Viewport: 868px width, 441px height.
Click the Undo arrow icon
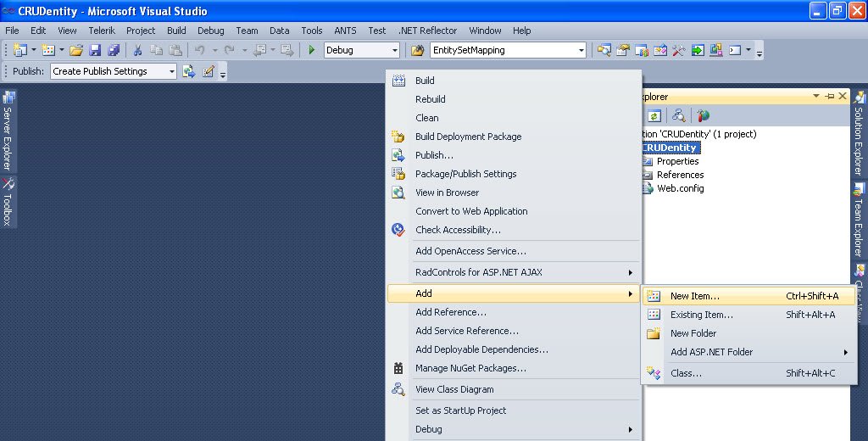click(x=200, y=50)
